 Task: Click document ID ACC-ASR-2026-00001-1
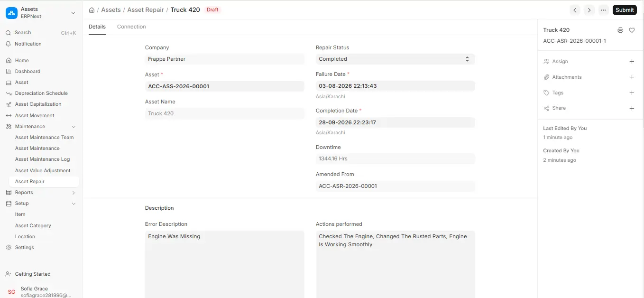point(574,41)
